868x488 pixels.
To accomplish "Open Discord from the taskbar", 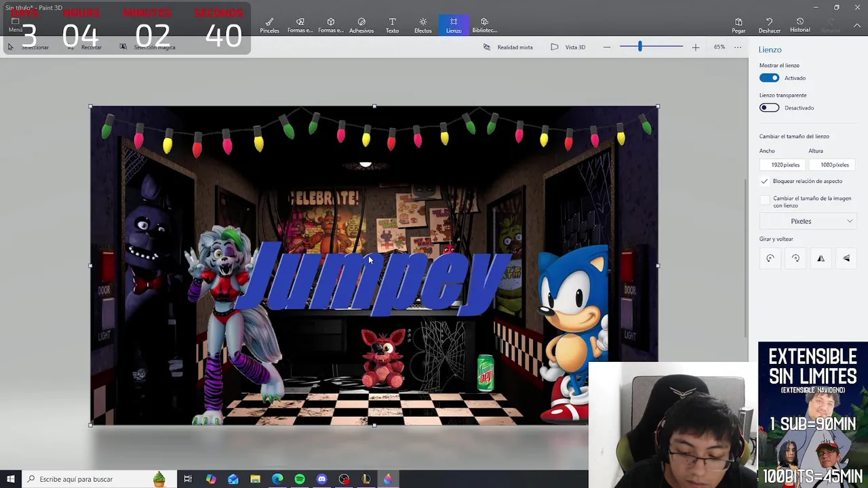I will coord(321,479).
